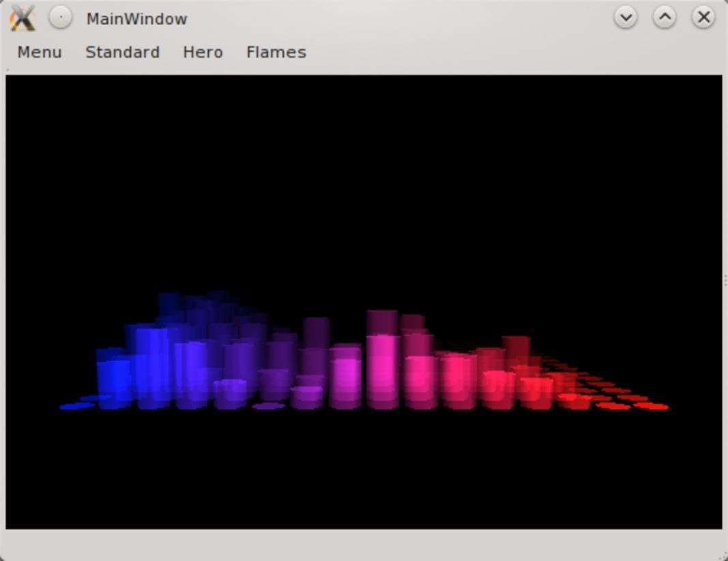
Task: Click the round sticky button beside MainWindow title
Action: tap(60, 18)
